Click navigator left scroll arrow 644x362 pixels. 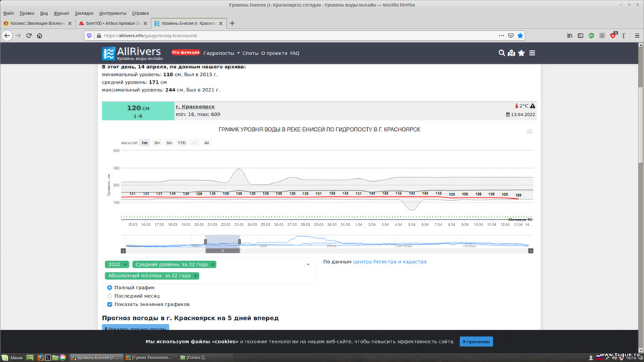click(x=123, y=251)
